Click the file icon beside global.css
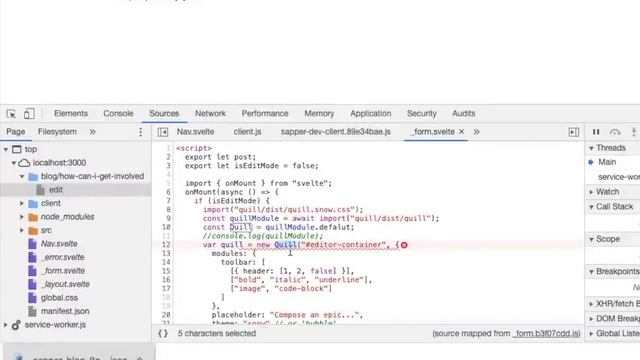 (x=32, y=298)
